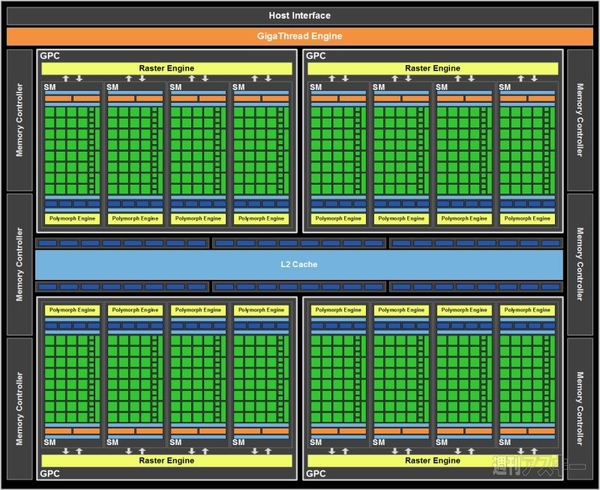The image size is (600, 490).
Task: Click the GPC label of the bottom-right cluster
Action: pyautogui.click(x=316, y=473)
